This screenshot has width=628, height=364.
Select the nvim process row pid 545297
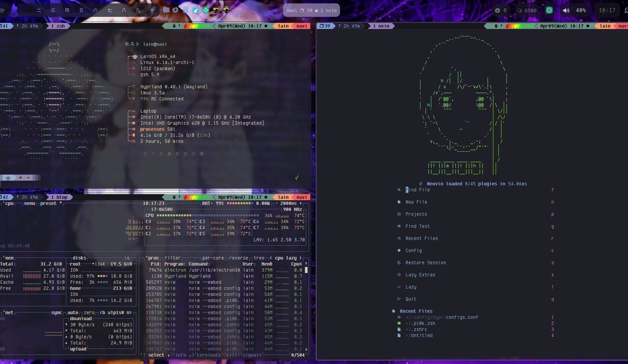tap(224, 282)
